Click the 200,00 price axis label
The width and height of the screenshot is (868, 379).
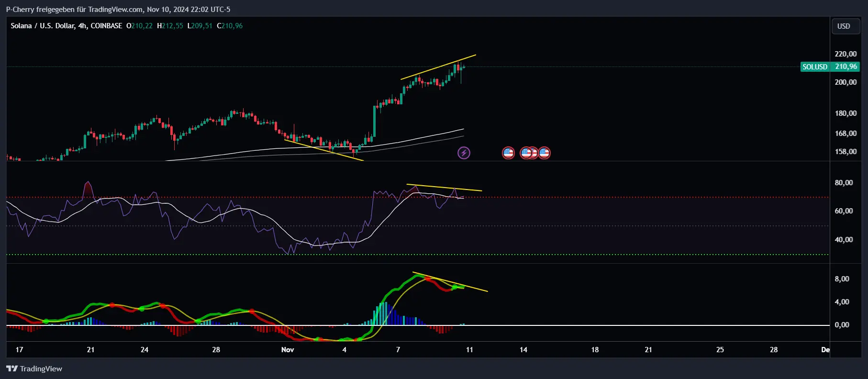point(846,82)
